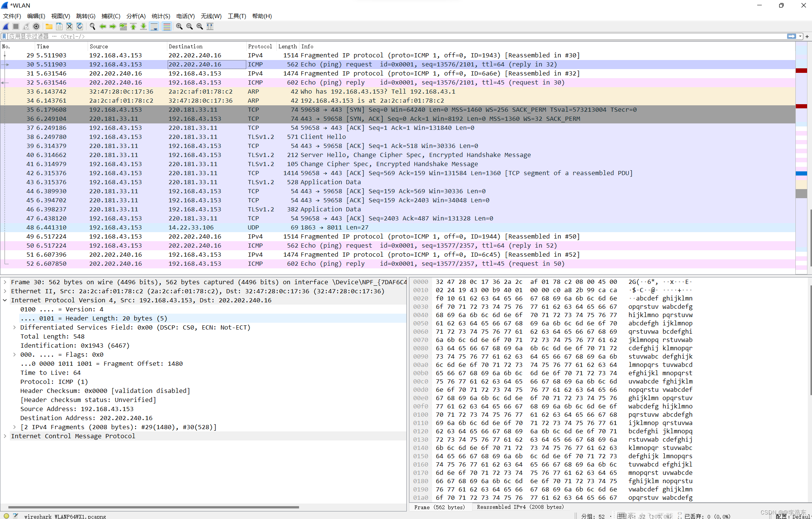Image resolution: width=812 pixels, height=519 pixels.
Task: Click the packet details horizontal scrollbar
Action: point(153,507)
